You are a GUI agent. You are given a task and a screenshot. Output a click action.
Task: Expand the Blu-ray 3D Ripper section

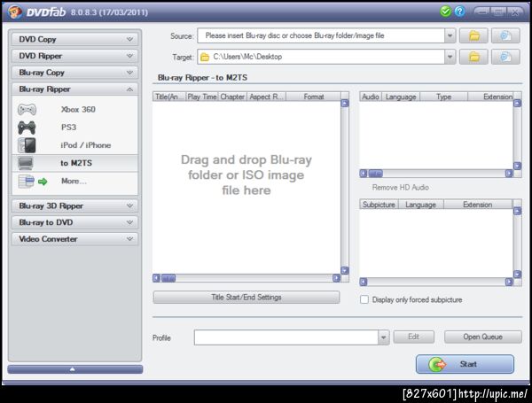(74, 205)
